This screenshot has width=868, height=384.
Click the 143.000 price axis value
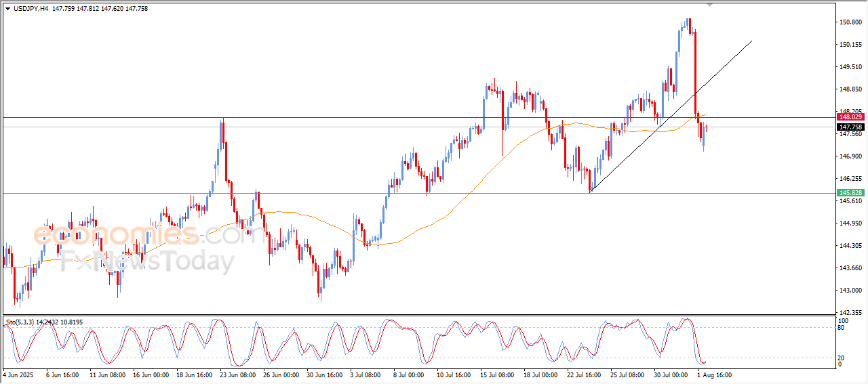850,291
